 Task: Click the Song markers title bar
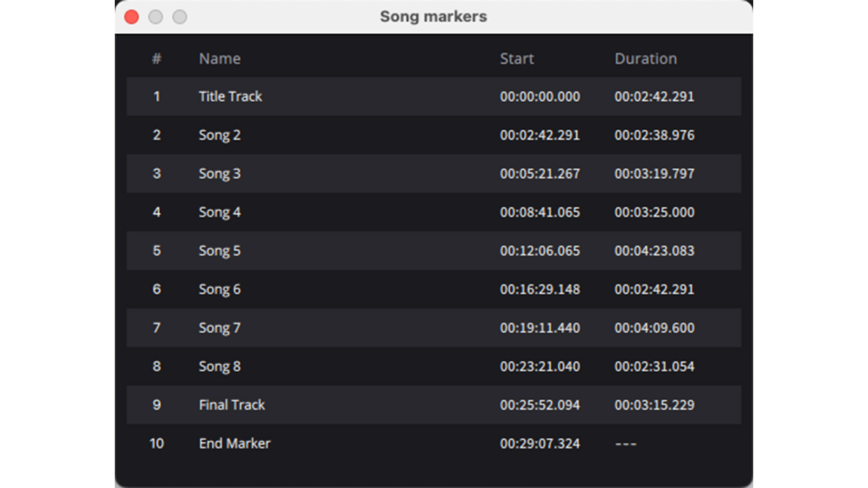pyautogui.click(x=434, y=16)
